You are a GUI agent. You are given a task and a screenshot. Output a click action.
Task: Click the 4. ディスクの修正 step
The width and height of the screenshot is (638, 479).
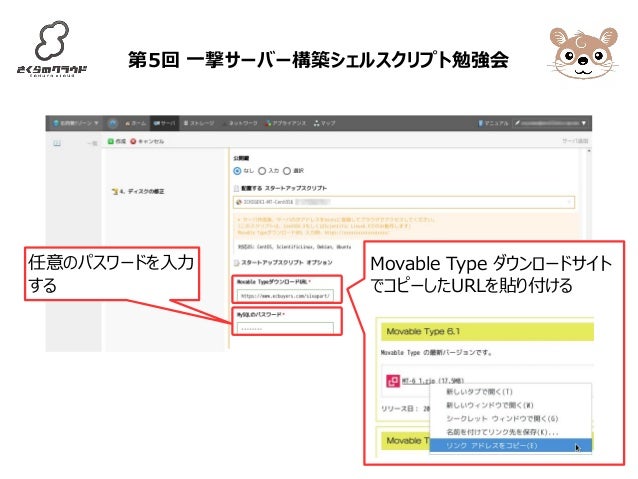[138, 191]
